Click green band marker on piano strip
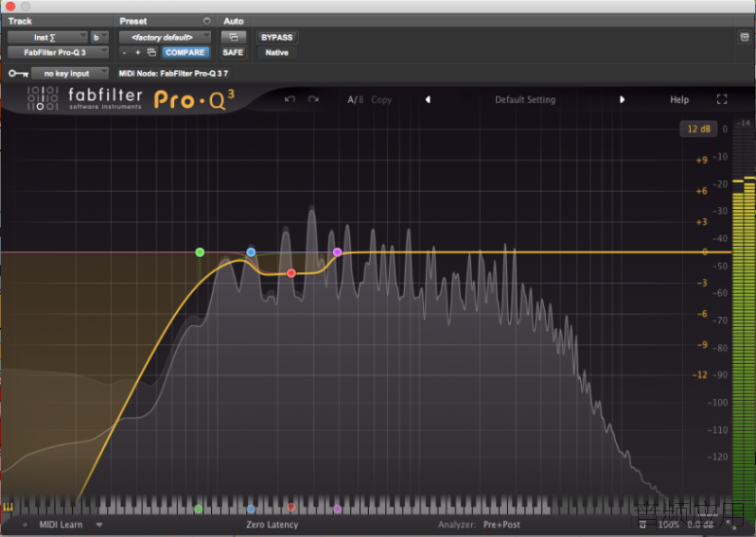 tap(198, 509)
